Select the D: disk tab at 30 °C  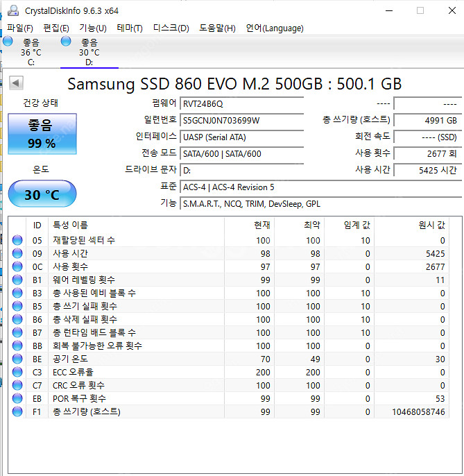[x=89, y=51]
